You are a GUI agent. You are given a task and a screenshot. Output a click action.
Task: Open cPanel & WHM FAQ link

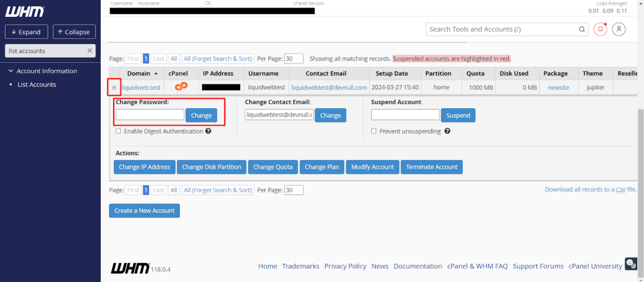[477, 266]
